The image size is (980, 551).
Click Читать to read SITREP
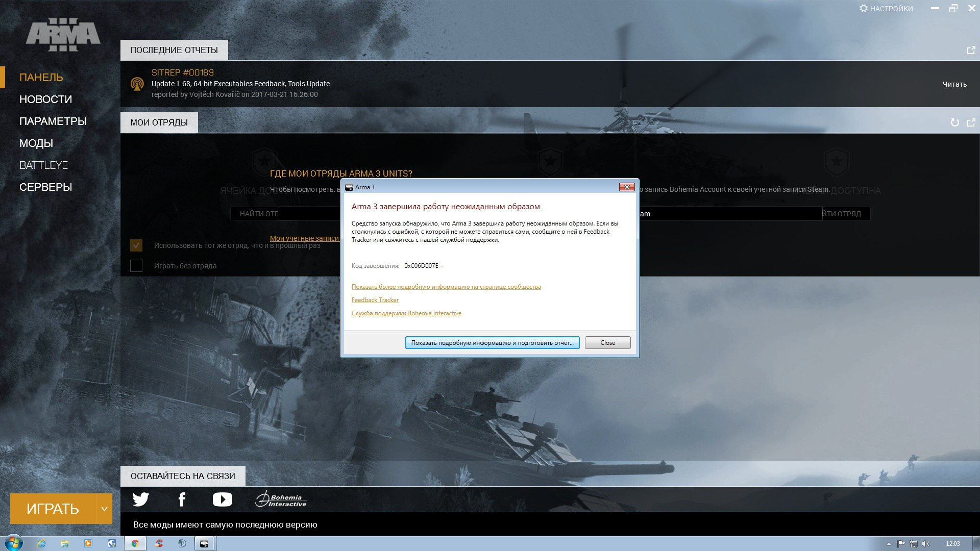click(x=954, y=84)
